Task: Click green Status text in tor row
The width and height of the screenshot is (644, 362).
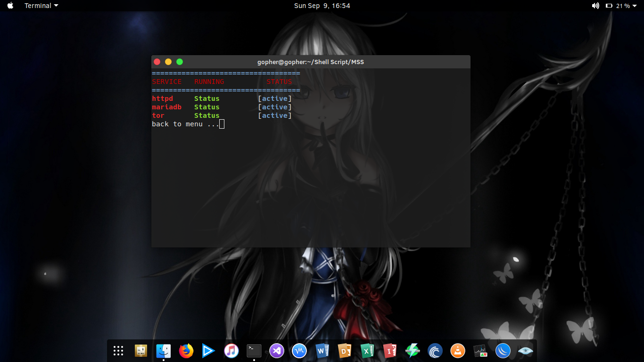Action: click(x=207, y=115)
